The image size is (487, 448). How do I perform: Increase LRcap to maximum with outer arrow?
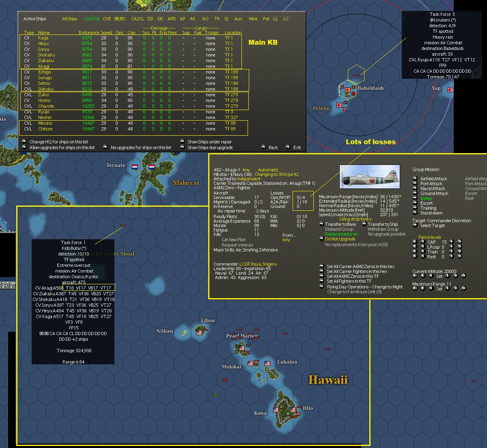(459, 247)
